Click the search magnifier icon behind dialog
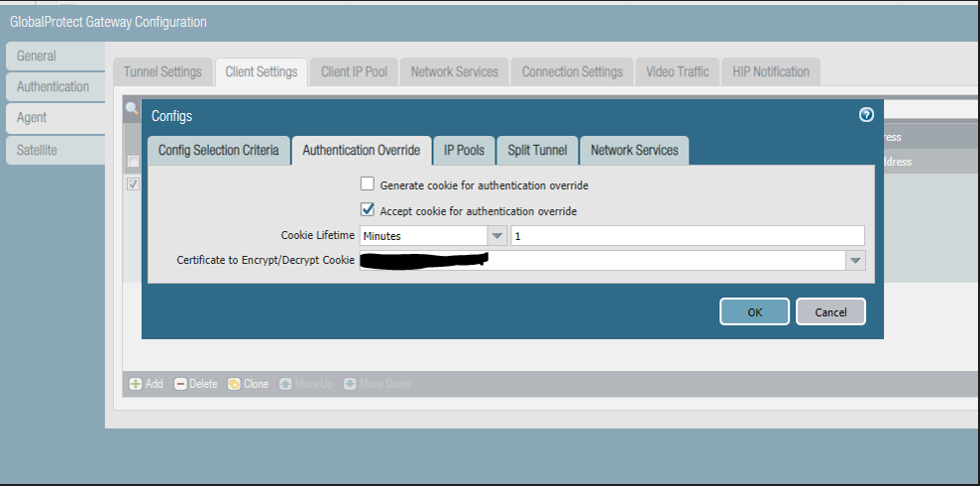The height and width of the screenshot is (486, 980). click(132, 108)
